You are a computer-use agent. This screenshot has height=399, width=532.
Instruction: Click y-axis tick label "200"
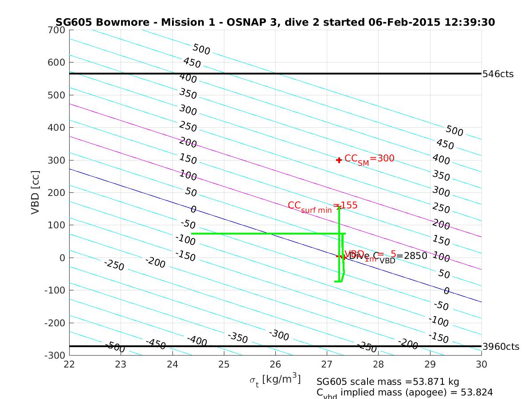pyautogui.click(x=57, y=192)
